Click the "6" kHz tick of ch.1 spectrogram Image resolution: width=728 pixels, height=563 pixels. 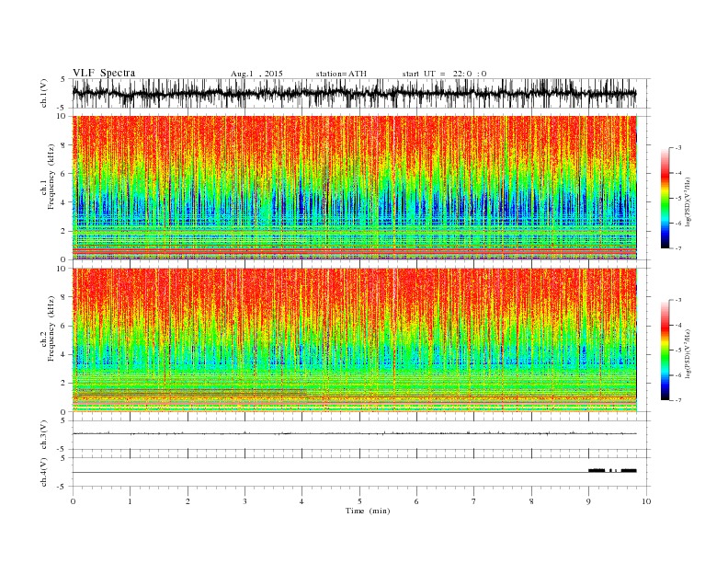coord(64,173)
